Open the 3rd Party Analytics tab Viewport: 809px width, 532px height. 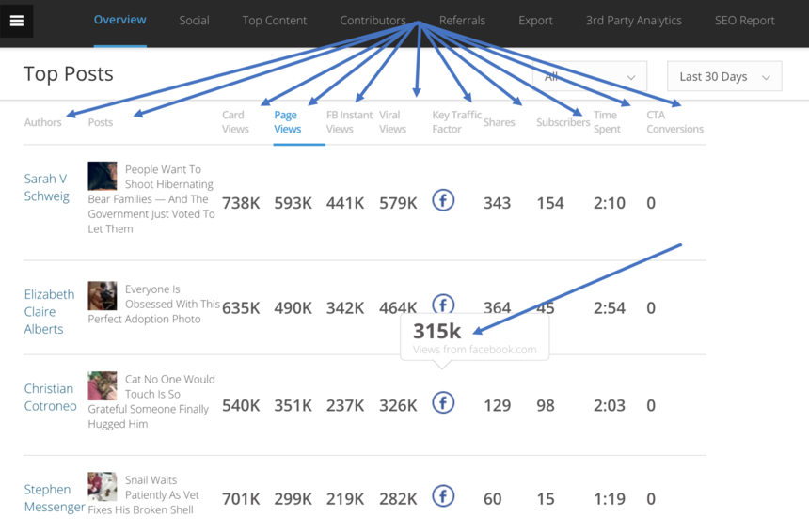coord(633,21)
